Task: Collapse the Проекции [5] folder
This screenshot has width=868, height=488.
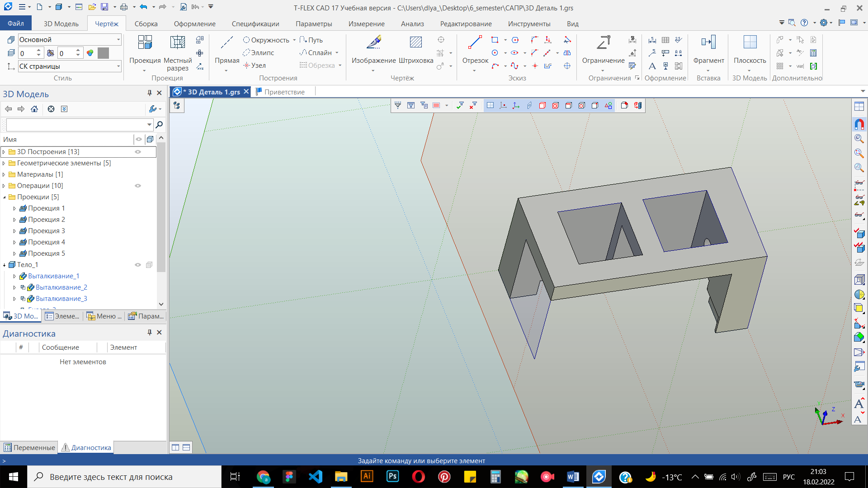Action: point(4,197)
